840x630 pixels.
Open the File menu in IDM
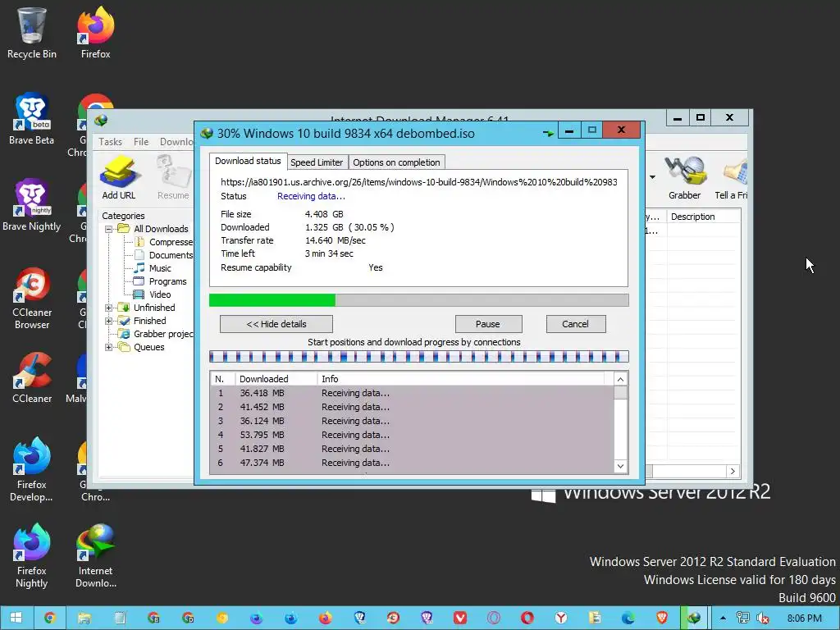141,141
